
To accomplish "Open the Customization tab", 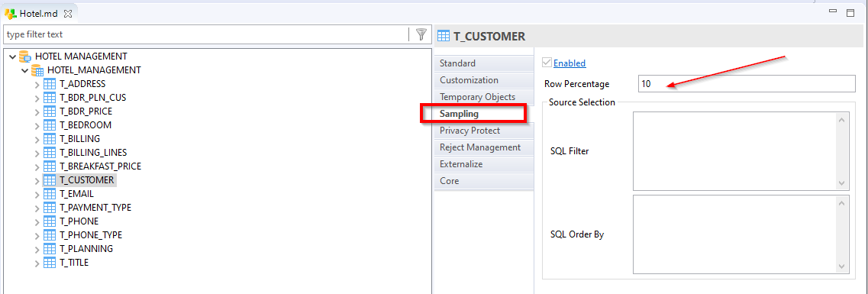I will pyautogui.click(x=484, y=80).
